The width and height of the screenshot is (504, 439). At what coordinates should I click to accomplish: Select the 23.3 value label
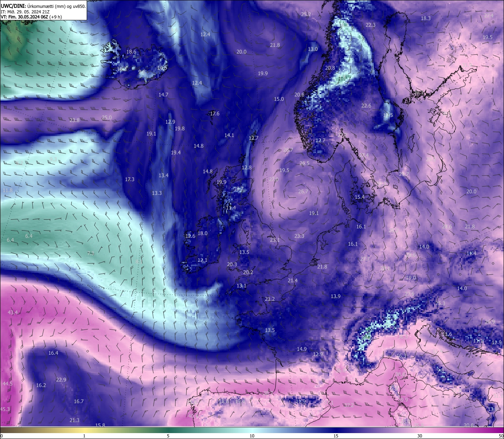click(x=299, y=236)
